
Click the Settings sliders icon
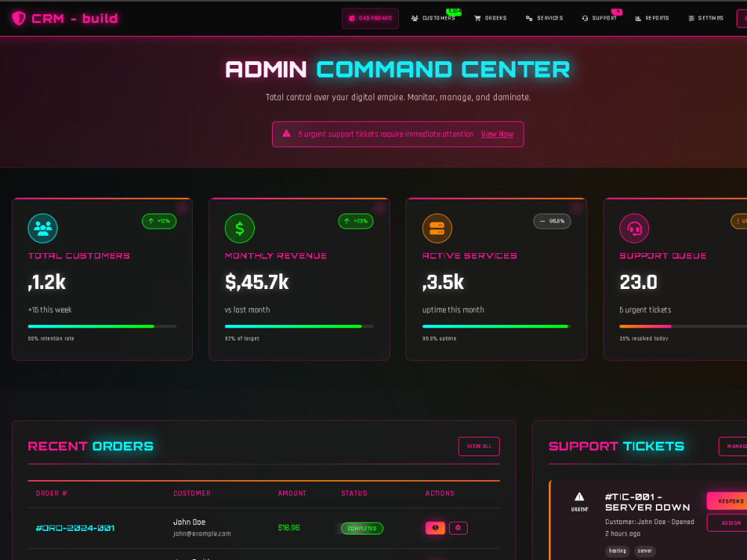[691, 19]
